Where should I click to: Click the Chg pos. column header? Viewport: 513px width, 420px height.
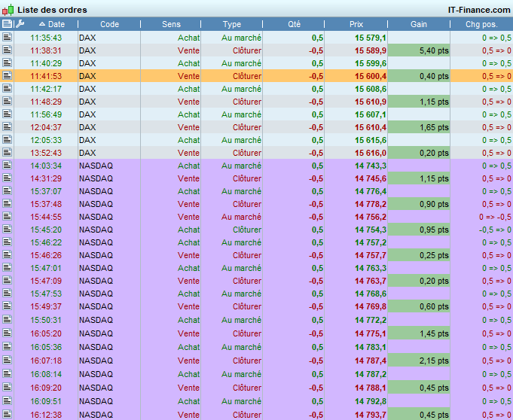(x=481, y=24)
